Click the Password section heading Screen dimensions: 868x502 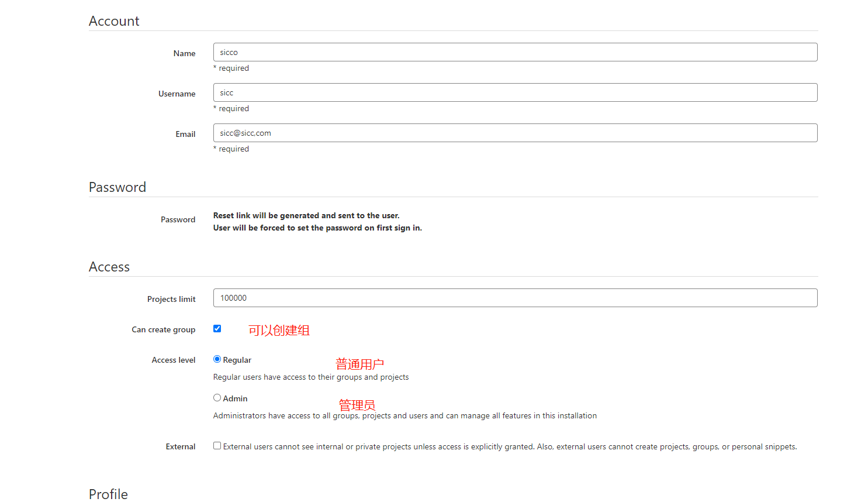(x=117, y=187)
